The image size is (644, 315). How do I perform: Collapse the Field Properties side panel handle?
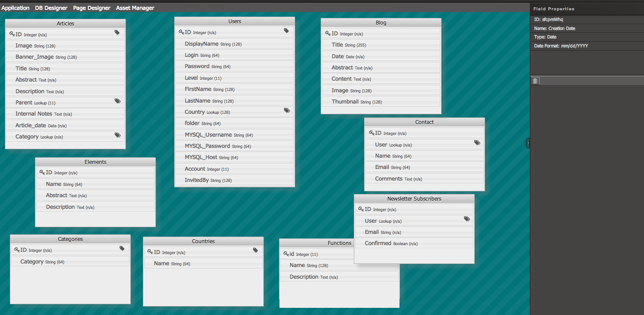tap(528, 143)
